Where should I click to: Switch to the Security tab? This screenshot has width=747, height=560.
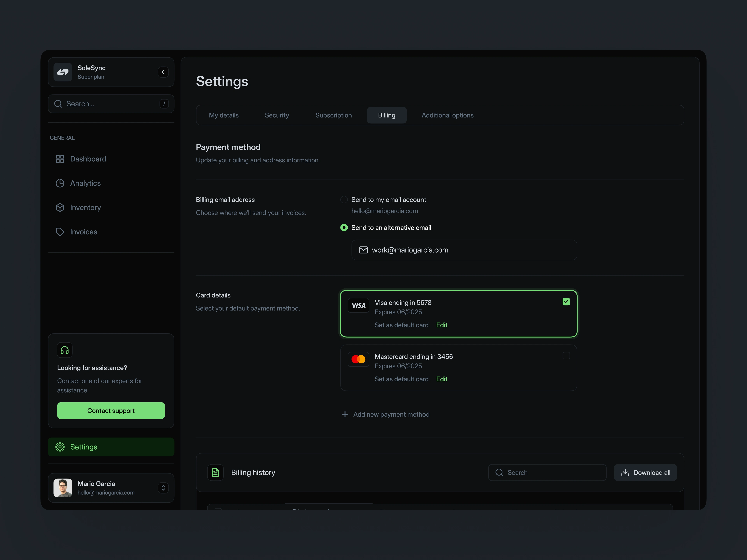277,115
